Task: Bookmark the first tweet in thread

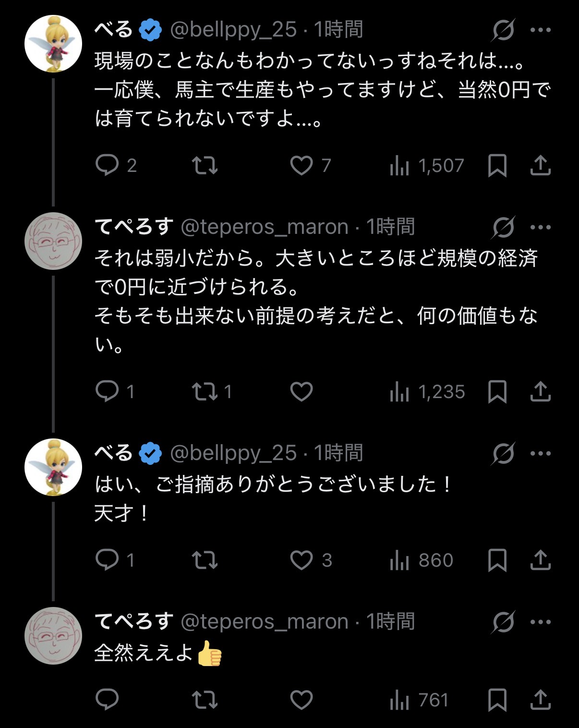Action: (x=497, y=166)
